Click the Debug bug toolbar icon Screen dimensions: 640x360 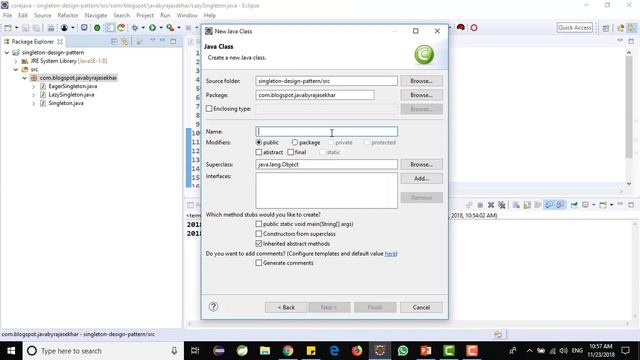click(135, 28)
